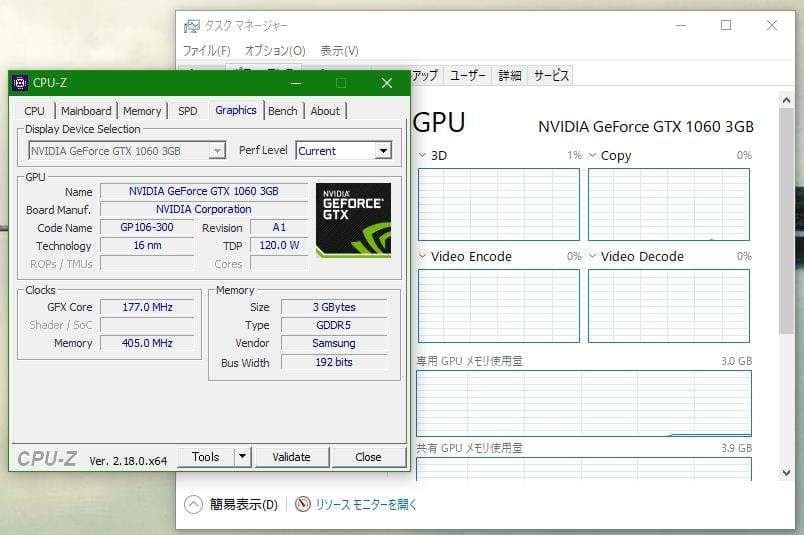Click the A1 revision value
The height and width of the screenshot is (535, 804).
point(279,227)
